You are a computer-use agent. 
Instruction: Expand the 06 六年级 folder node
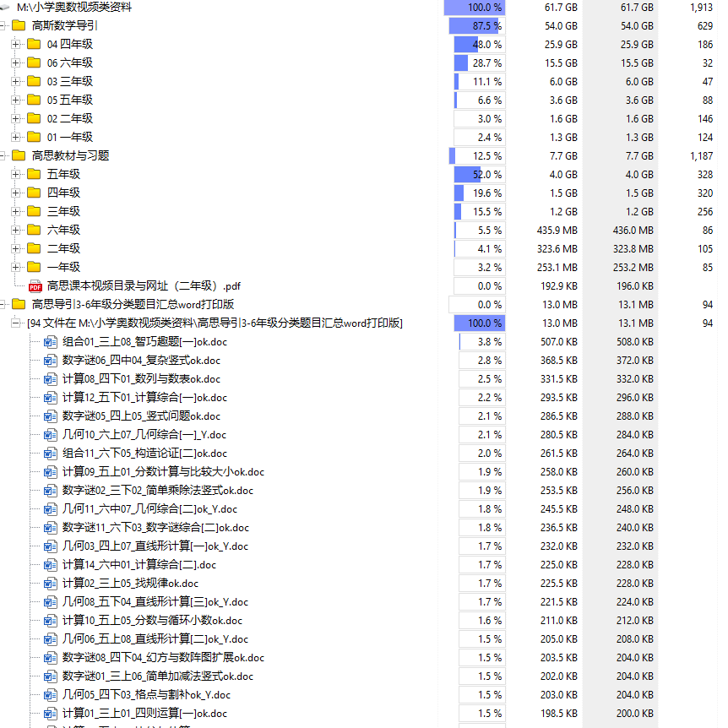[16, 62]
